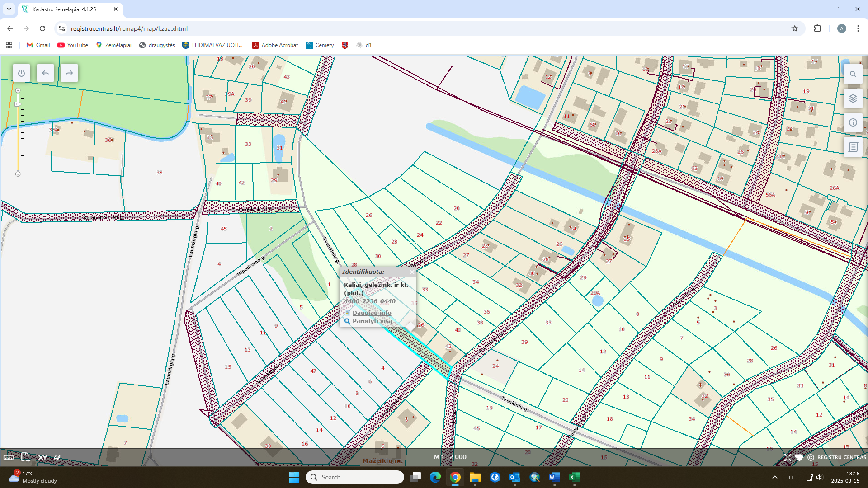
Task: Click the Daugiau info link
Action: tap(372, 313)
